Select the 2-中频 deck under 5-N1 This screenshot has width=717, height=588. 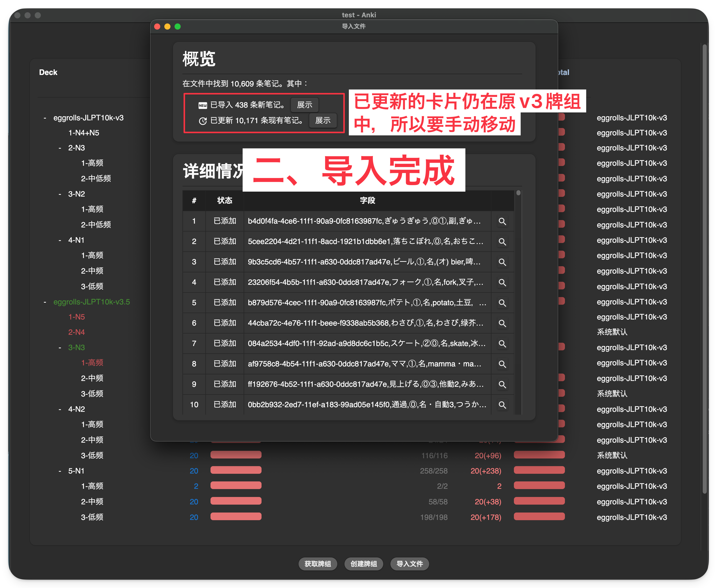92,502
